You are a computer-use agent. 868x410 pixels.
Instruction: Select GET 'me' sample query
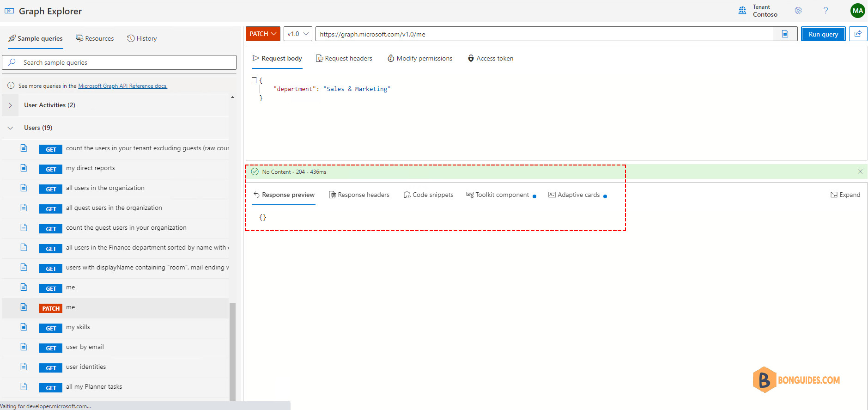point(115,288)
